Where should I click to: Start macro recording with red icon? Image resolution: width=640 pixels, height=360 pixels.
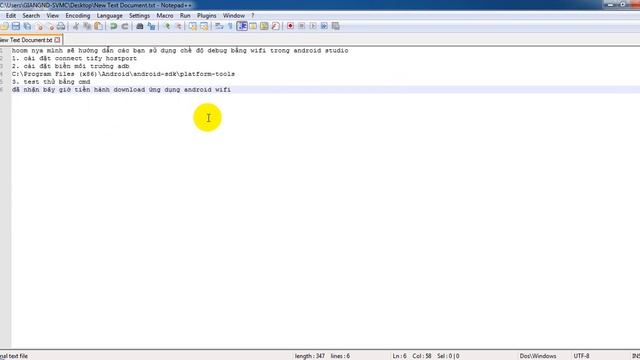click(290, 26)
